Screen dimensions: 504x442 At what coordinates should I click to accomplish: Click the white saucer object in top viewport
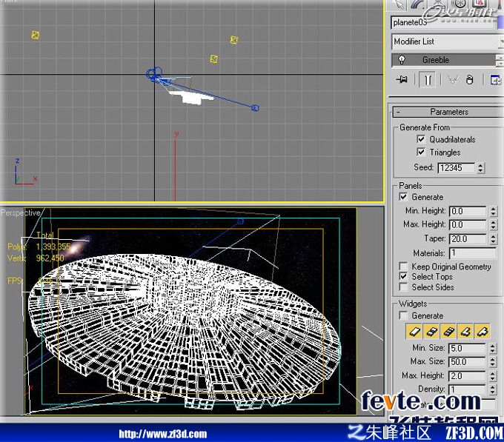click(x=190, y=97)
